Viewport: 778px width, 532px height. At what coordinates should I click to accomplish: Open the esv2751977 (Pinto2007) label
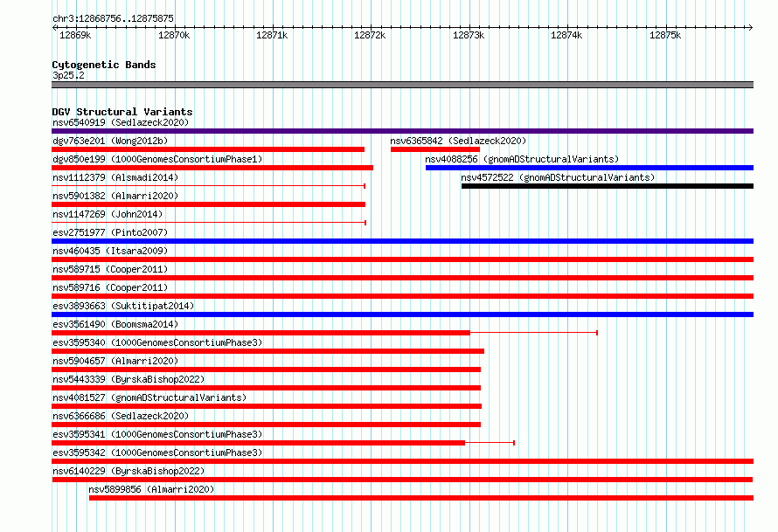tap(110, 232)
